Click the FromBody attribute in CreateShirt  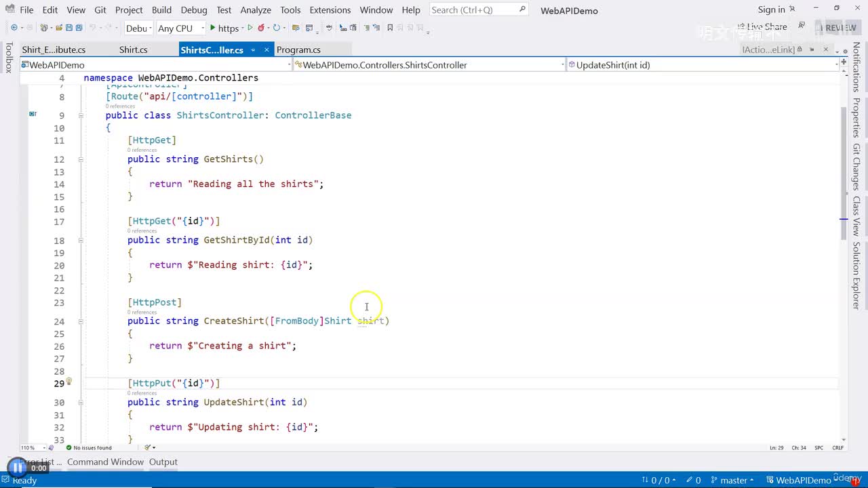click(297, 321)
